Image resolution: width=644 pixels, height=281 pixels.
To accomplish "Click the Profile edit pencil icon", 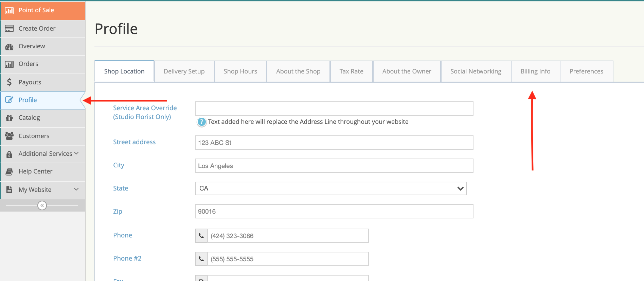I will [9, 100].
